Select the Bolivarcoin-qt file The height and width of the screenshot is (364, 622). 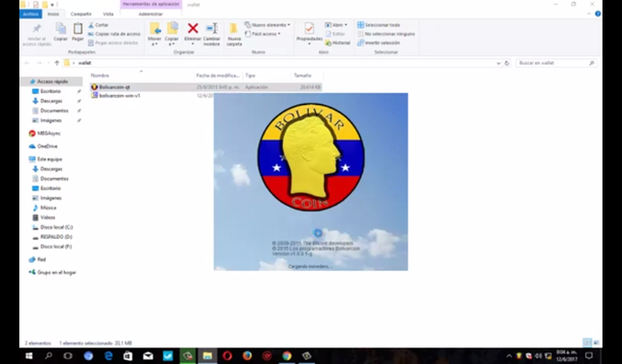pos(115,86)
